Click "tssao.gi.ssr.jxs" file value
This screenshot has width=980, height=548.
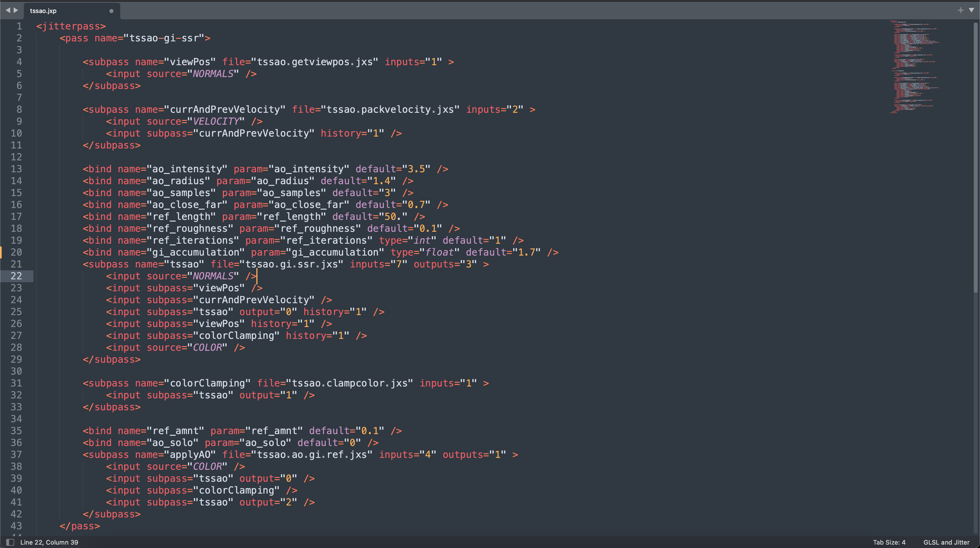point(292,264)
